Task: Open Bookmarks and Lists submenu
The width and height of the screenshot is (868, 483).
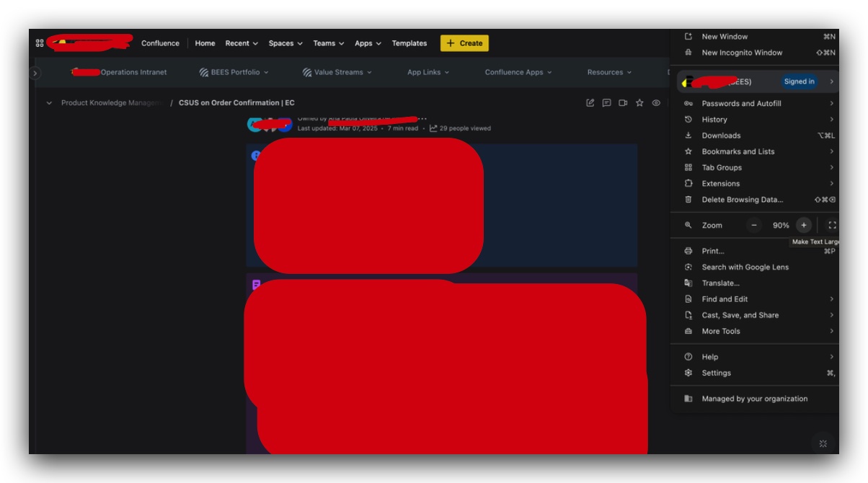Action: click(x=754, y=151)
